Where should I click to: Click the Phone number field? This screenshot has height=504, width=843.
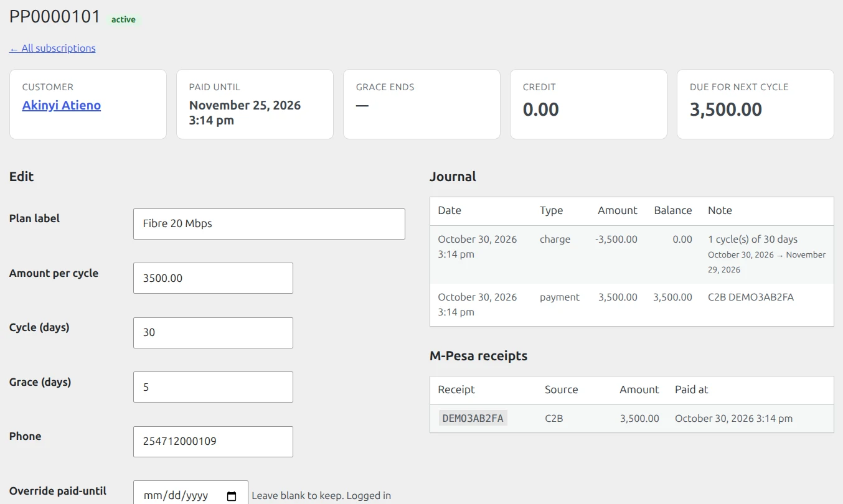pos(213,442)
